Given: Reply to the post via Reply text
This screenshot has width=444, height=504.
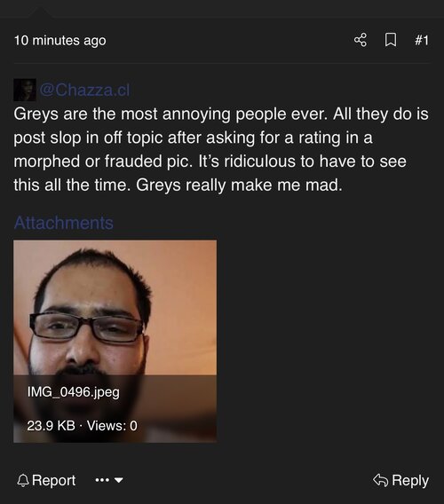Looking at the screenshot, I should click(410, 481).
